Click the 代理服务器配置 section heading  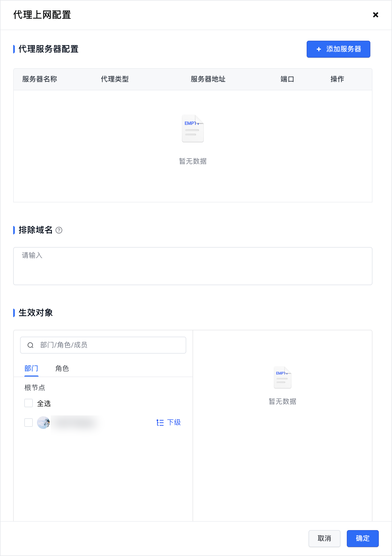pos(49,49)
